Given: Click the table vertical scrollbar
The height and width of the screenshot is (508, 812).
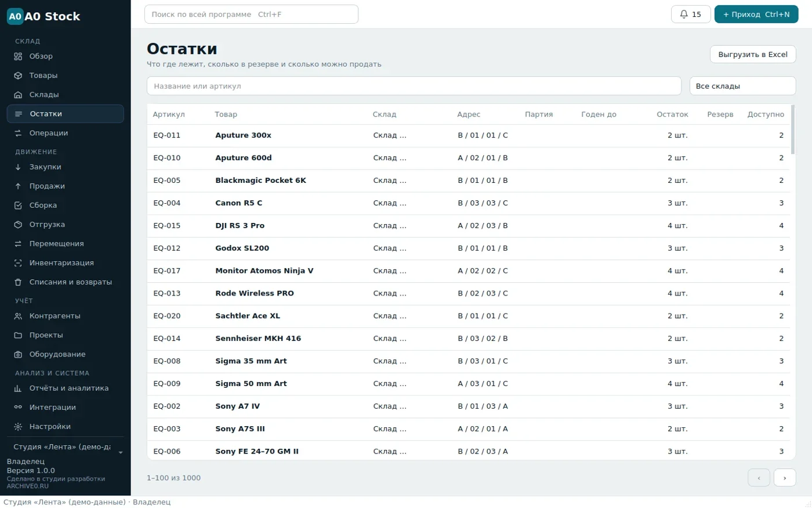Looking at the screenshot, I should pyautogui.click(x=793, y=130).
